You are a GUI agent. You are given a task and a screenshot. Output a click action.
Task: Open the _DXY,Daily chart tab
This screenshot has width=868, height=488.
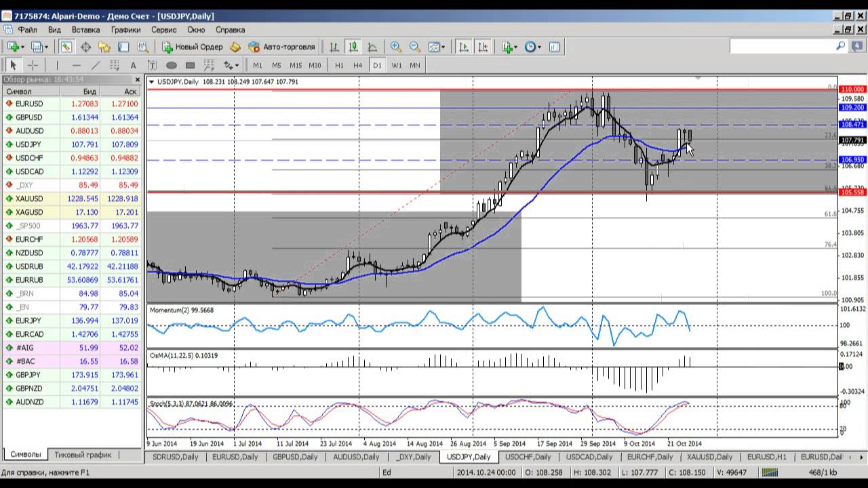414,457
